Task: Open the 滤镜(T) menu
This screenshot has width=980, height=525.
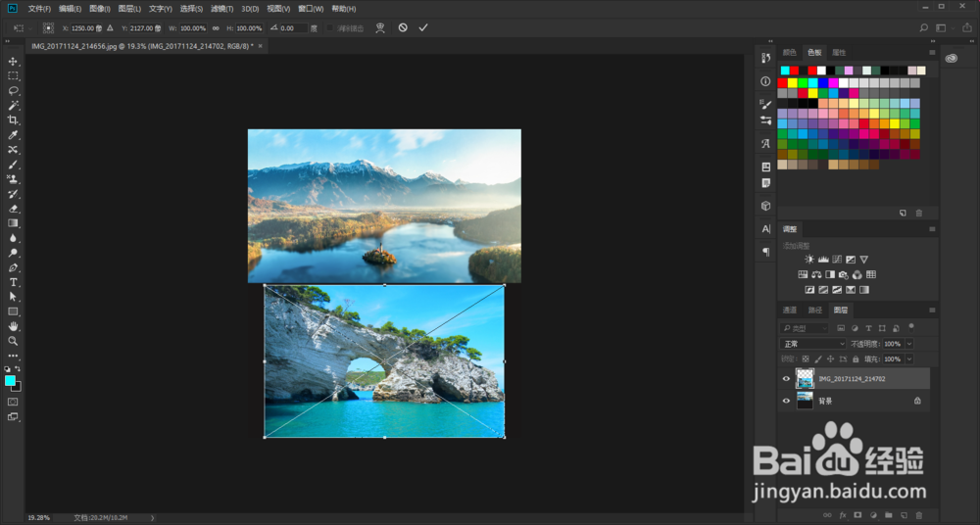Action: (x=221, y=9)
